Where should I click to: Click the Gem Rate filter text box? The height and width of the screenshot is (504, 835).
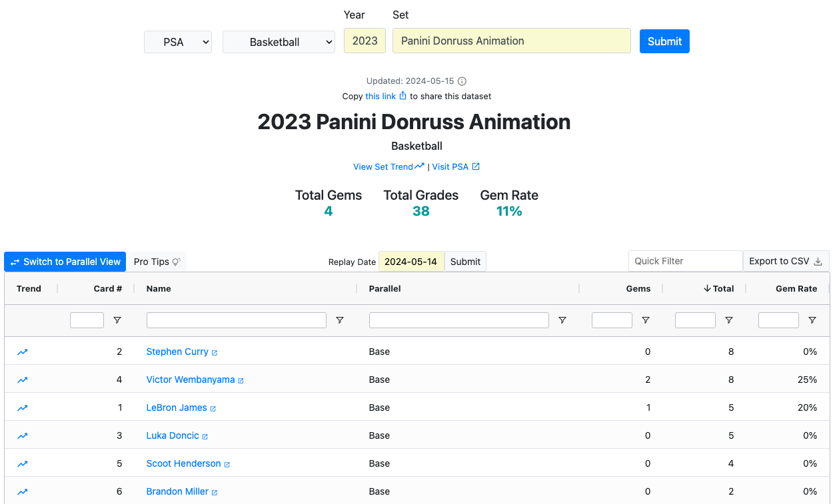[778, 320]
